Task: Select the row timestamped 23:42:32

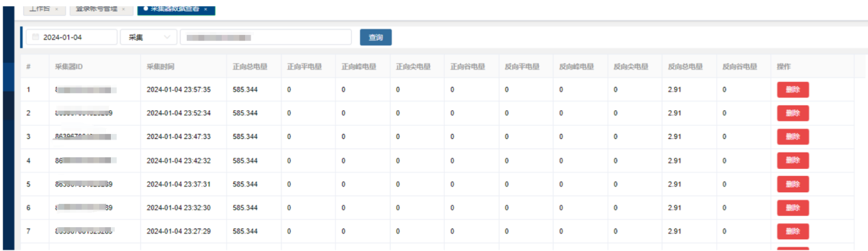Action: click(438, 161)
